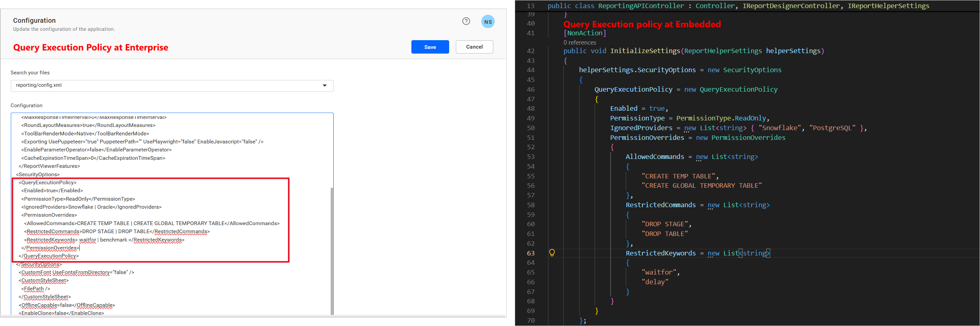The width and height of the screenshot is (980, 326).
Task: Open the help question mark icon
Action: coord(466,21)
